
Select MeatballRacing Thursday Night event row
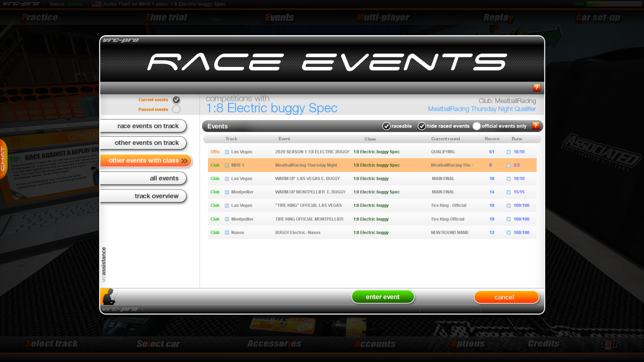point(372,165)
